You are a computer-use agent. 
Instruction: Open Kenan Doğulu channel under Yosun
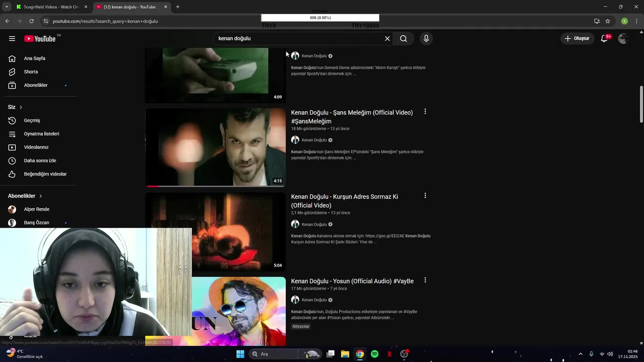[314, 300]
